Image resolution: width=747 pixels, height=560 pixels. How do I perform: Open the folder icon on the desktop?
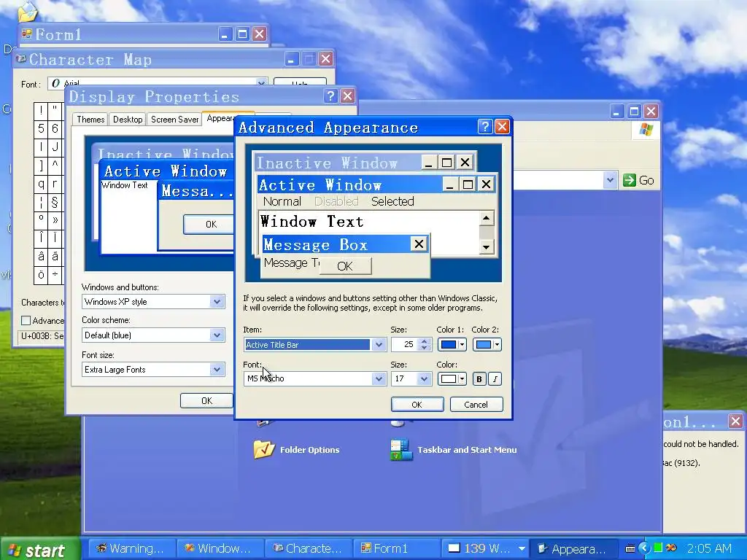[28, 12]
